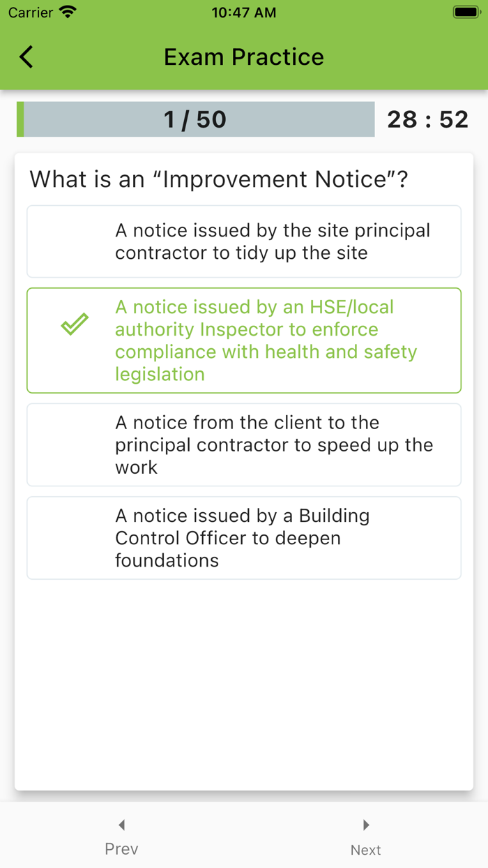The image size is (488, 868).
Task: Click the blank area below the answer options
Action: click(x=244, y=684)
